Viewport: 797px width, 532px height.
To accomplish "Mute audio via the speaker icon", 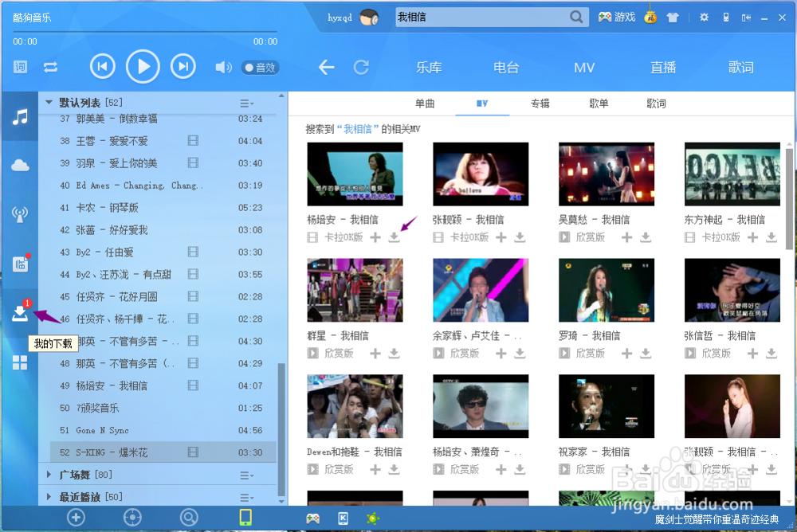I will pyautogui.click(x=225, y=67).
